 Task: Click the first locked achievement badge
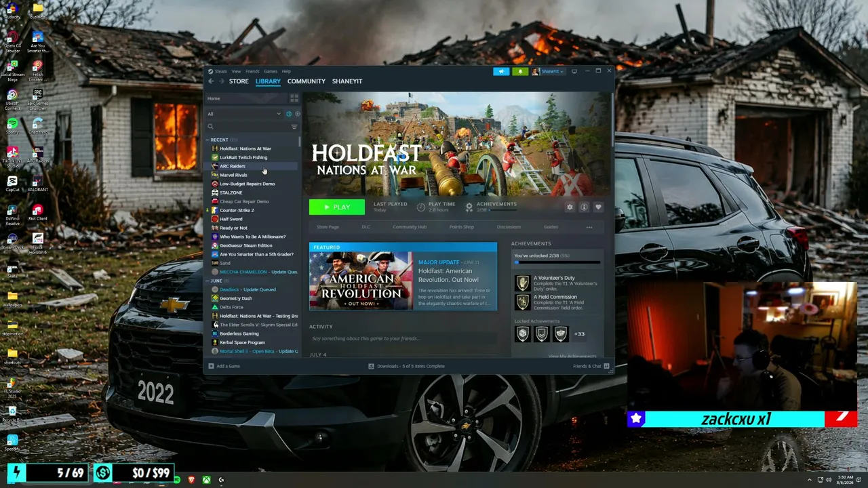(522, 333)
